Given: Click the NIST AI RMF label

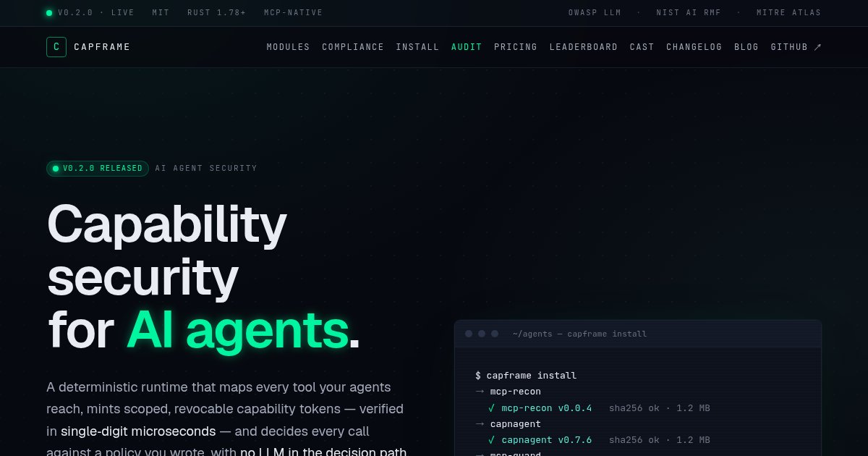Looking at the screenshot, I should pyautogui.click(x=689, y=13).
